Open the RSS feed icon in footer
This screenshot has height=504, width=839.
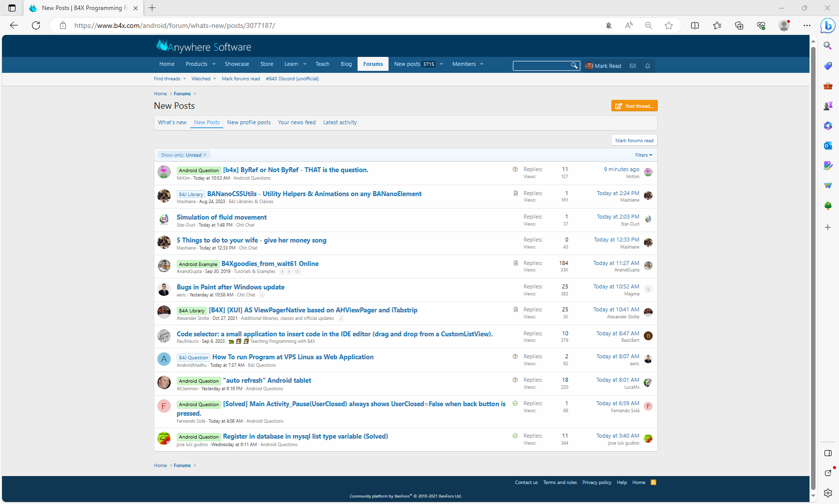coord(653,483)
